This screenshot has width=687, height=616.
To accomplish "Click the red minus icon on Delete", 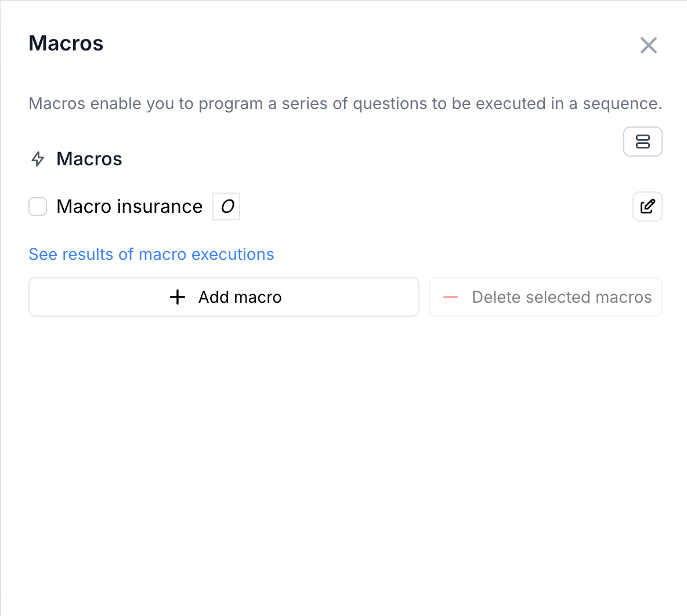I will (451, 297).
